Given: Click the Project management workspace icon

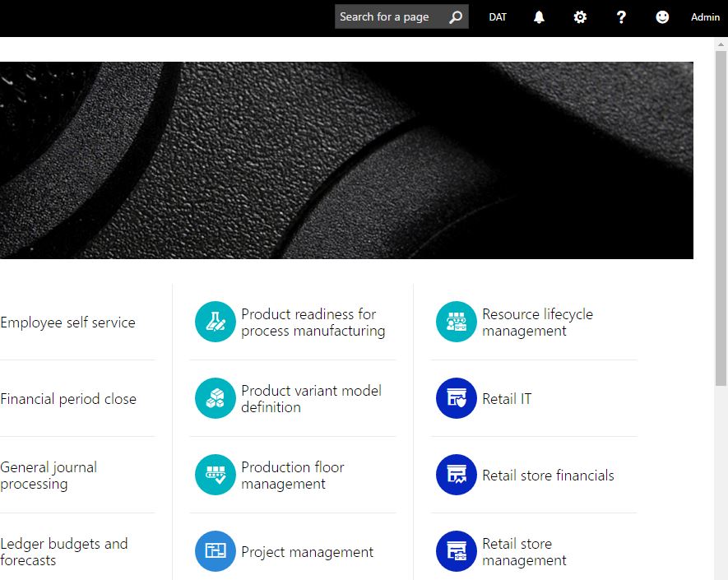Looking at the screenshot, I should click(215, 551).
